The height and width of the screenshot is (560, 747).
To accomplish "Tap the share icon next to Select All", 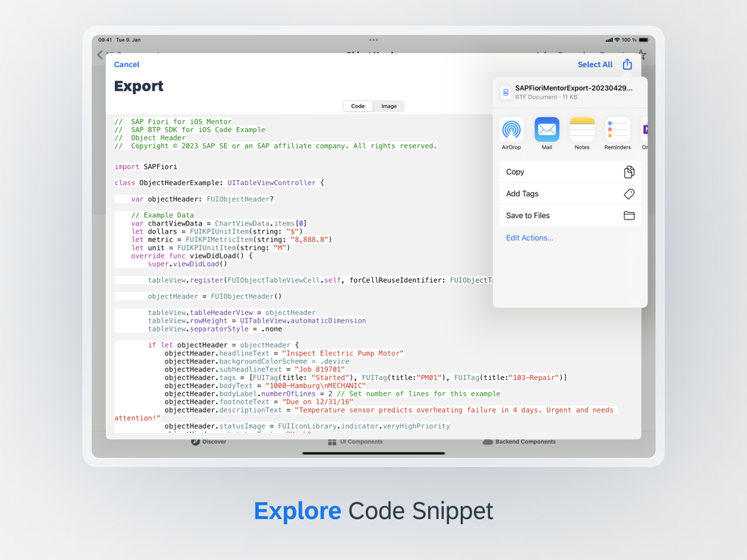I will coord(627,64).
